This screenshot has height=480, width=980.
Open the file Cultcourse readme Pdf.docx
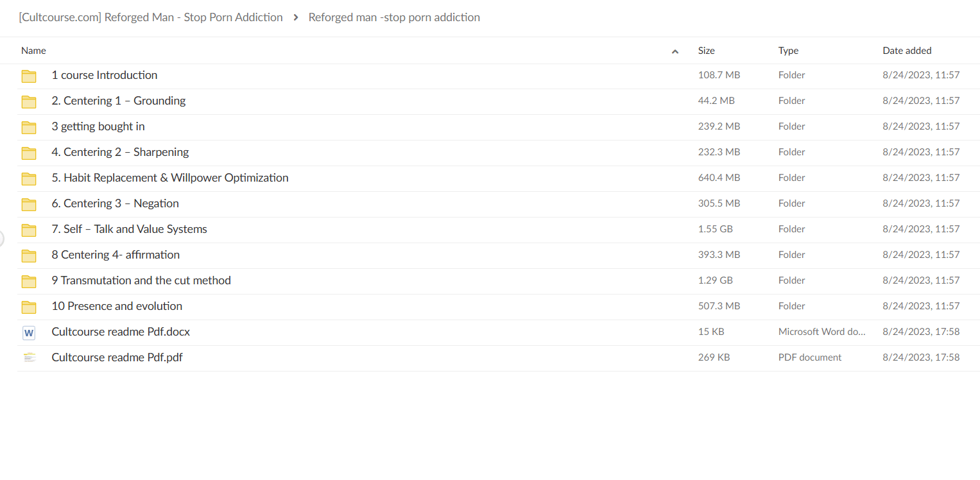121,332
